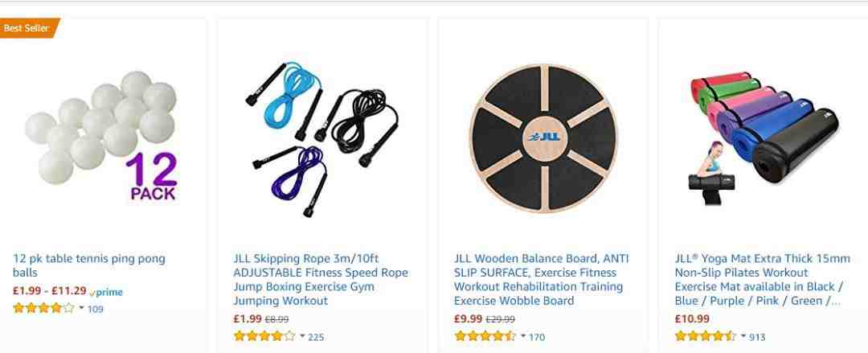The height and width of the screenshot is (353, 868).
Task: Open 12 pk table tennis ping pong balls title
Action: tap(88, 265)
